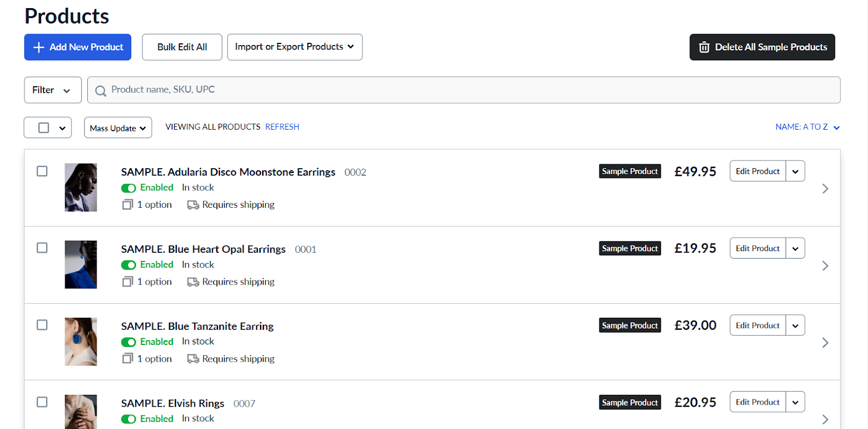Click the £19.95 price
This screenshot has width=868, height=429.
click(695, 248)
